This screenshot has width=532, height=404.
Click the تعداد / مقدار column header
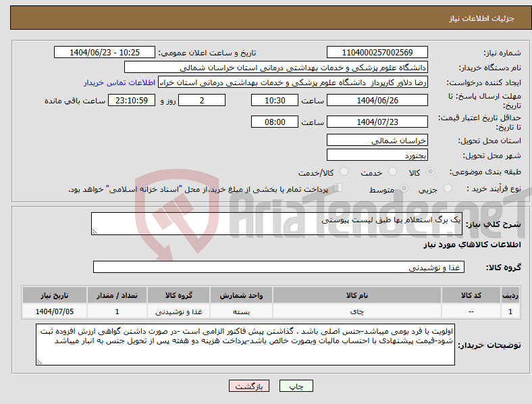pos(117,295)
